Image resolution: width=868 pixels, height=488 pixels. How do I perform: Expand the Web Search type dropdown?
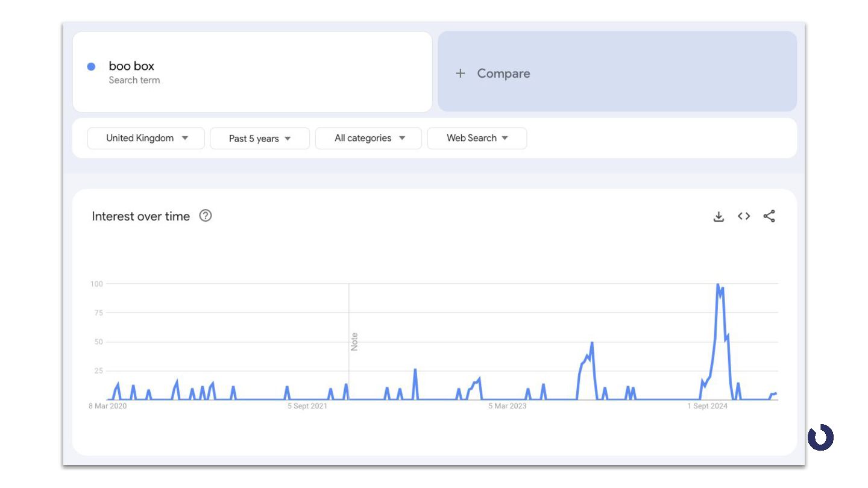point(477,138)
